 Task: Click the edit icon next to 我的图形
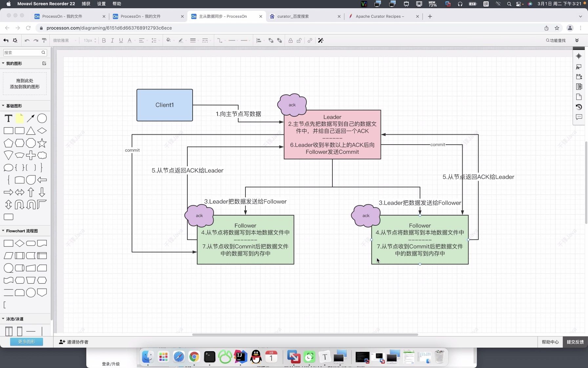click(44, 63)
